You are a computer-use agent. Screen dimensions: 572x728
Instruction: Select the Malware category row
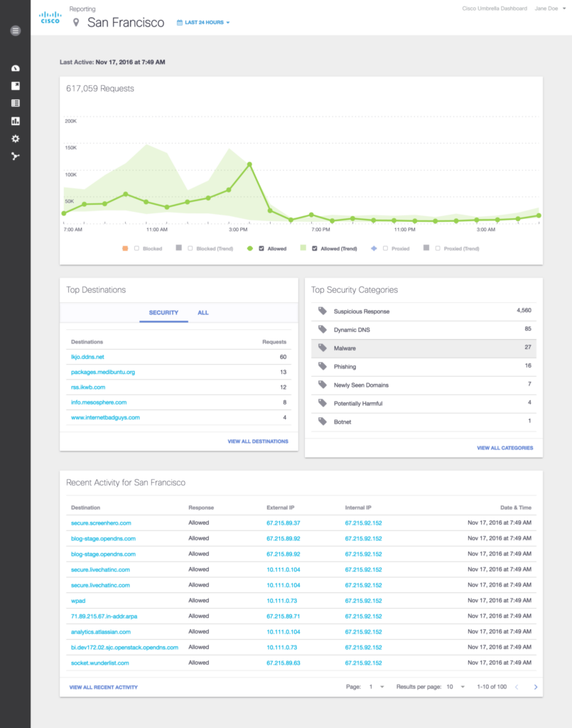tap(423, 348)
